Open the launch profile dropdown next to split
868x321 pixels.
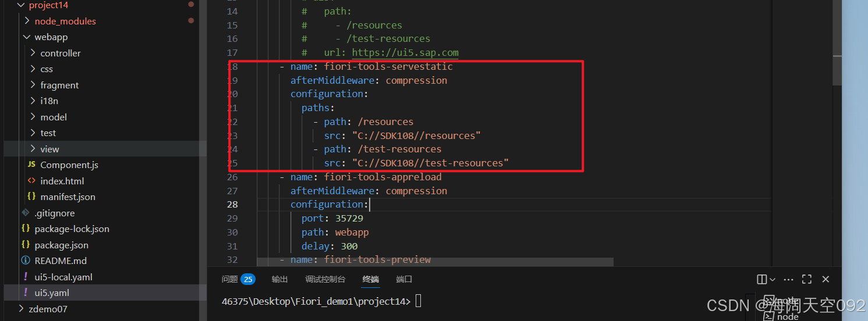[772, 279]
